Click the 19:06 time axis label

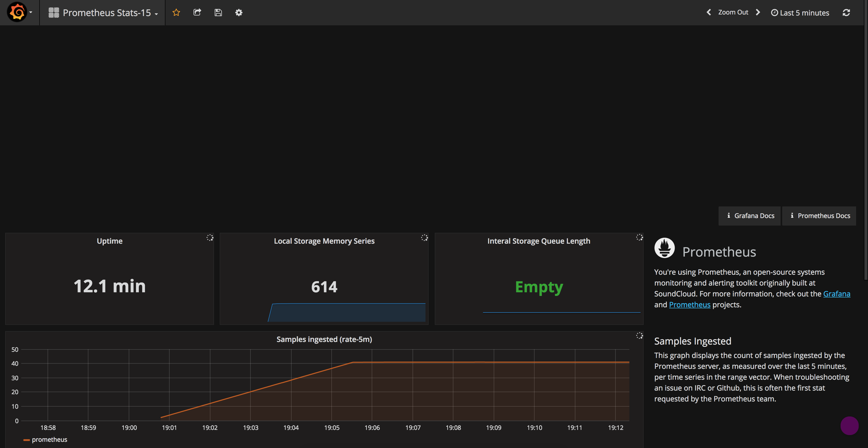[372, 428]
